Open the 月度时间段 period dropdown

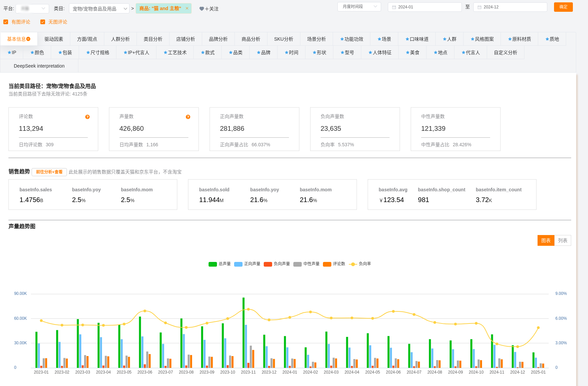(x=359, y=7)
